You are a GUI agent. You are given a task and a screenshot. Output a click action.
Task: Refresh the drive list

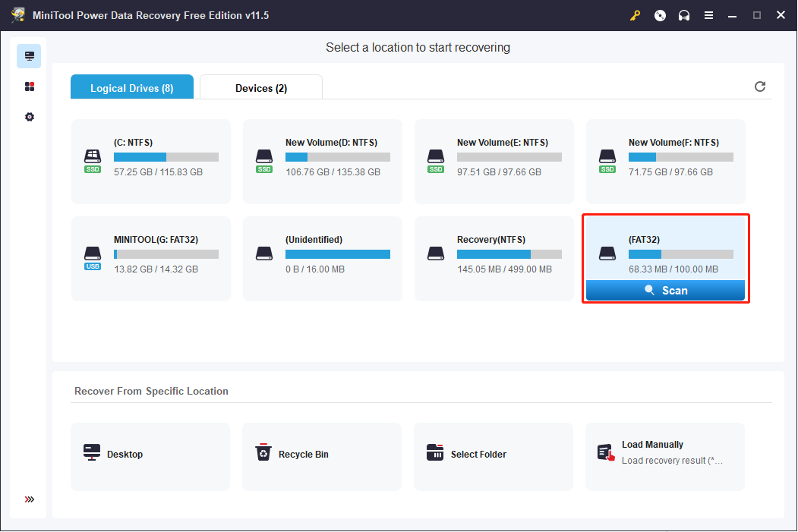coord(760,87)
